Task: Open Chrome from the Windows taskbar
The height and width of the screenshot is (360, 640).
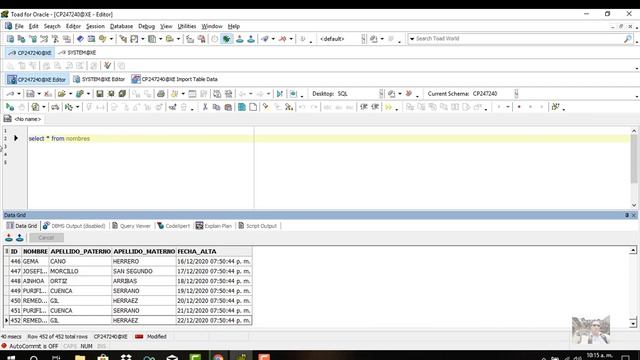Action: [x=218, y=358]
